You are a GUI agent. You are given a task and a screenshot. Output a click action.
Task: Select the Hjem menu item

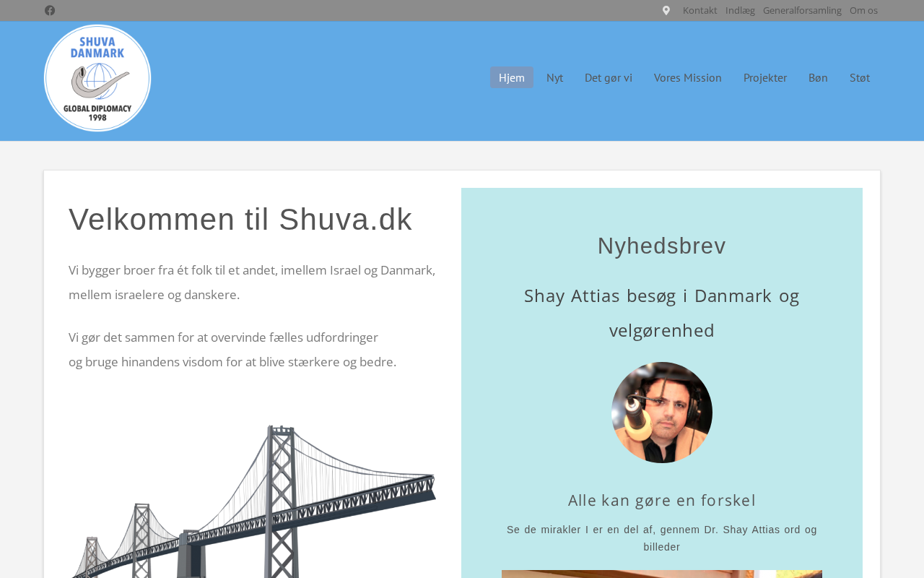(512, 77)
